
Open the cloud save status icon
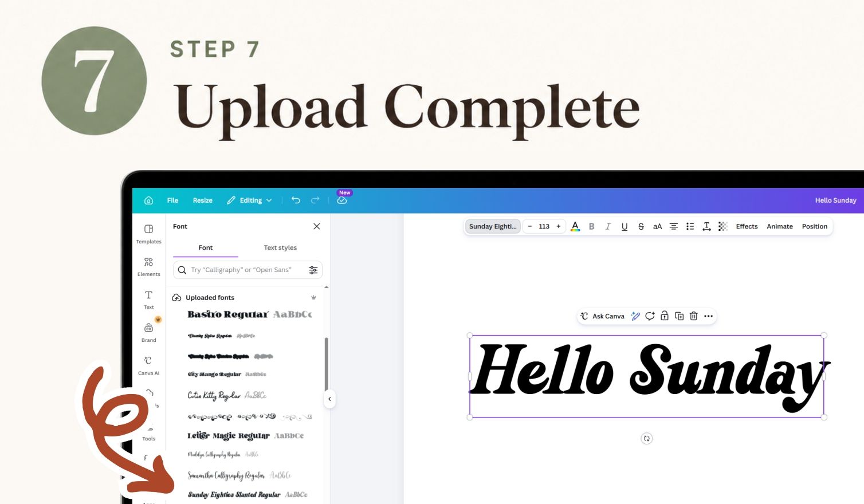(342, 200)
